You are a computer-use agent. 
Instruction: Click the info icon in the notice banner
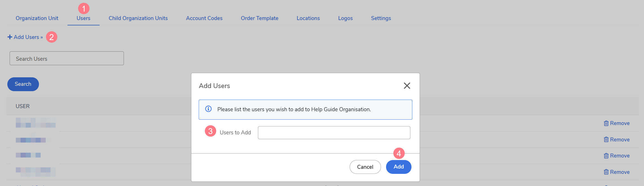[208, 109]
